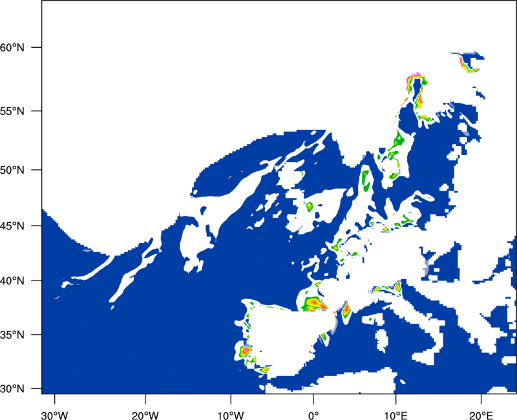Click the 20°E longitude label
Viewport: 517px width, 420px height.
[481, 415]
